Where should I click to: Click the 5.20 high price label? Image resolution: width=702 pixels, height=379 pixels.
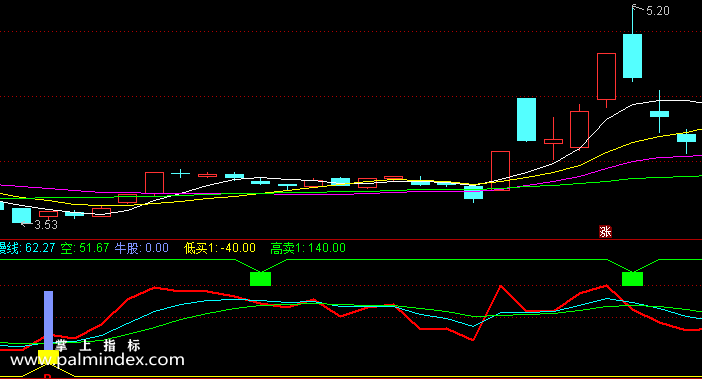click(658, 11)
